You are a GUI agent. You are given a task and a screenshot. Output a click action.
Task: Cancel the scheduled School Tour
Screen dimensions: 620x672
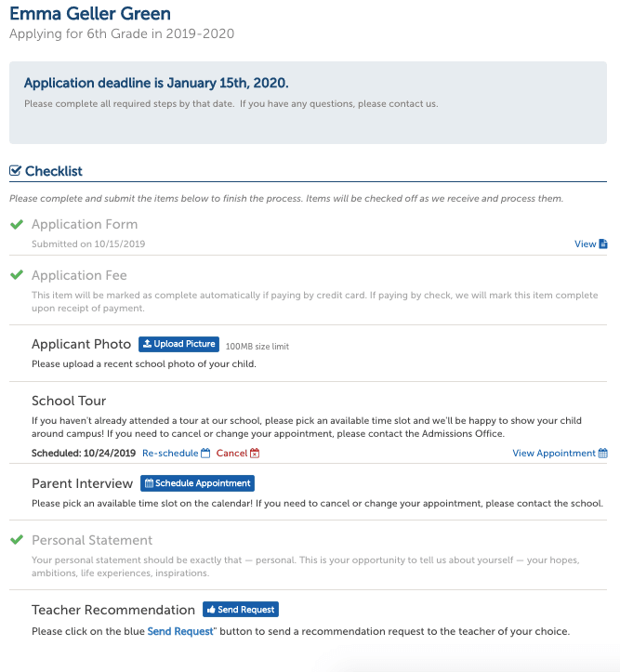[x=231, y=454]
